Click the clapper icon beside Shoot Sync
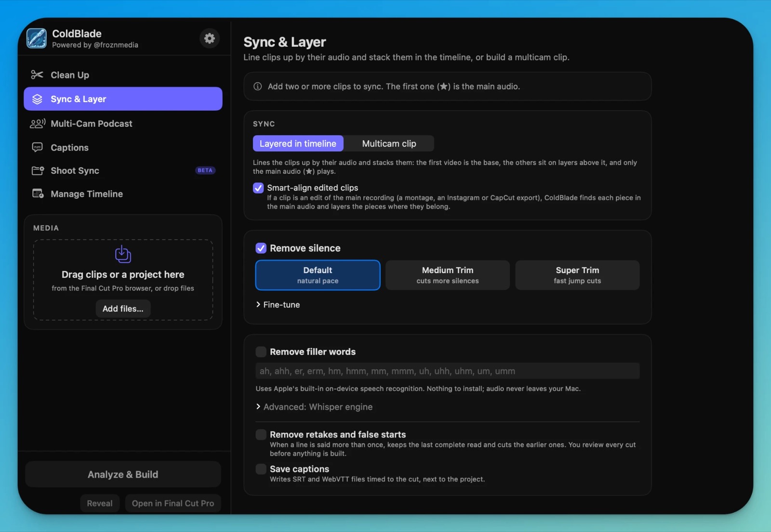The height and width of the screenshot is (532, 771). point(38,170)
